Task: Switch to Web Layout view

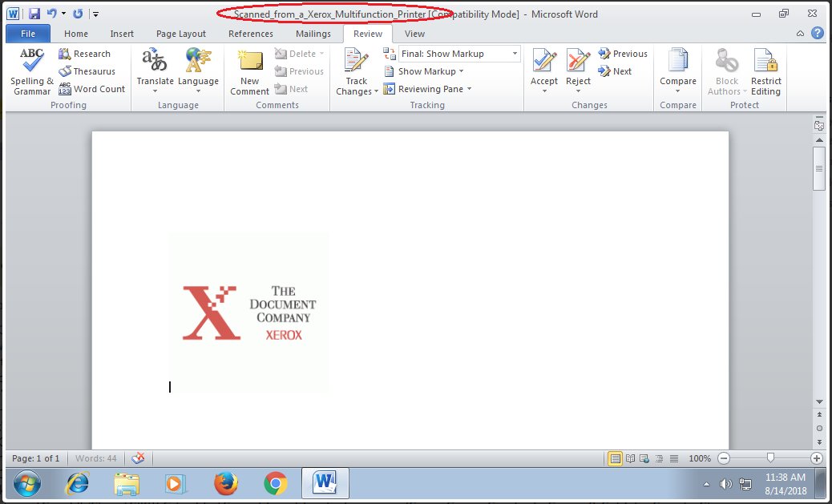Action: 644,458
